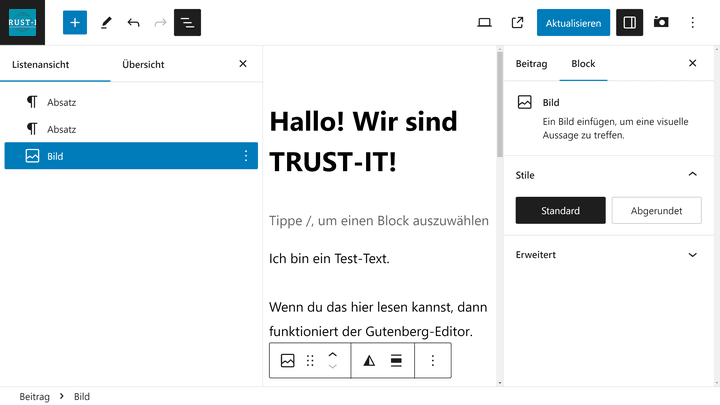Toggle the settings sidebar button

click(x=630, y=22)
